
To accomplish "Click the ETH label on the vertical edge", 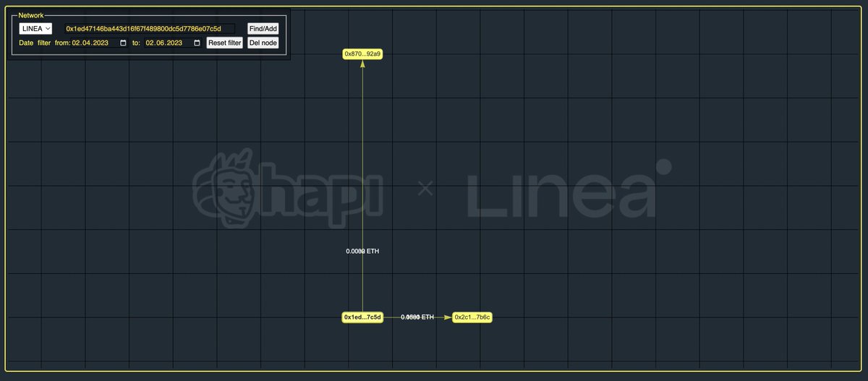I will [x=362, y=251].
